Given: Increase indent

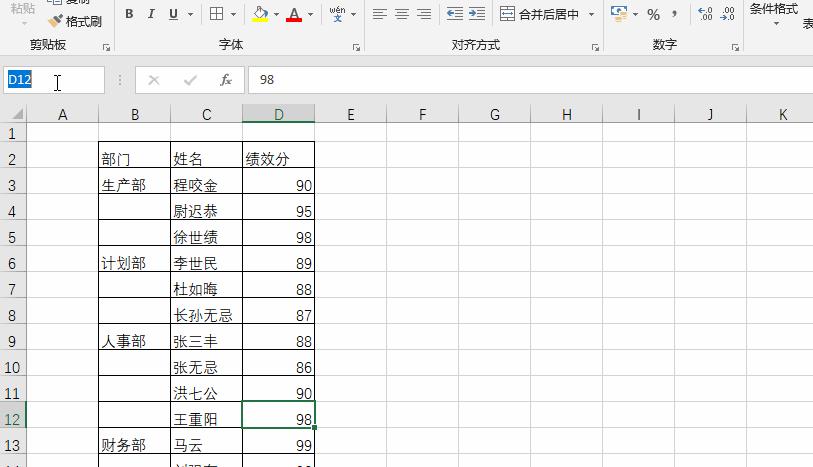Looking at the screenshot, I should click(x=477, y=14).
